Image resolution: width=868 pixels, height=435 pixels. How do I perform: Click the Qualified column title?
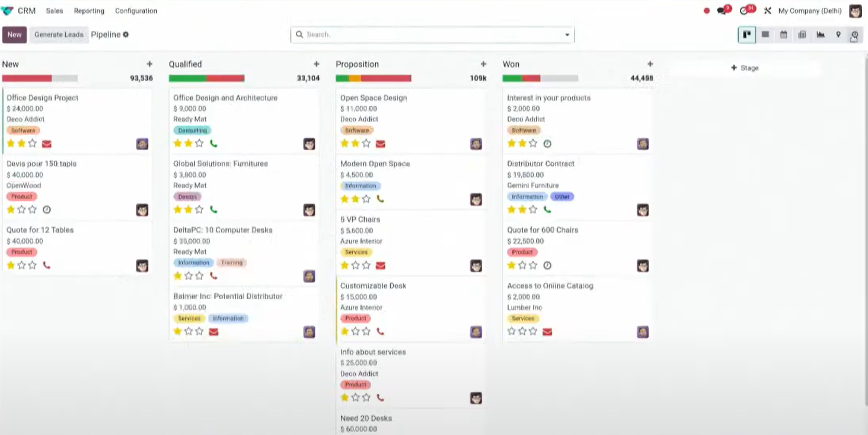[185, 64]
